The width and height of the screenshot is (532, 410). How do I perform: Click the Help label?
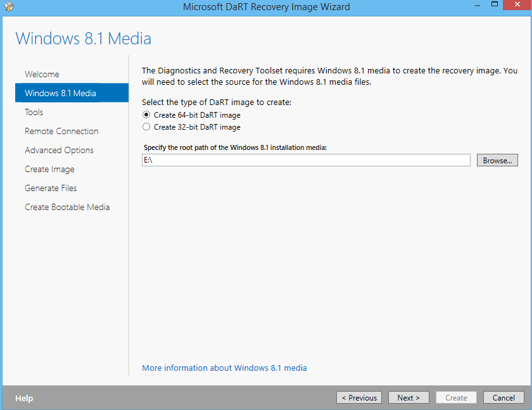click(x=24, y=398)
